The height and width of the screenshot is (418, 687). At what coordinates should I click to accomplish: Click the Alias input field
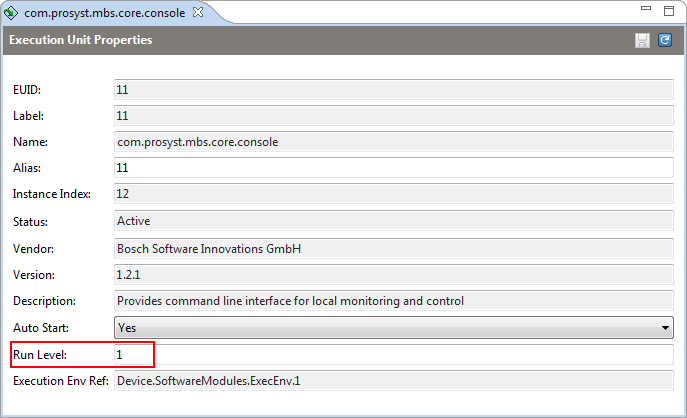coord(393,168)
